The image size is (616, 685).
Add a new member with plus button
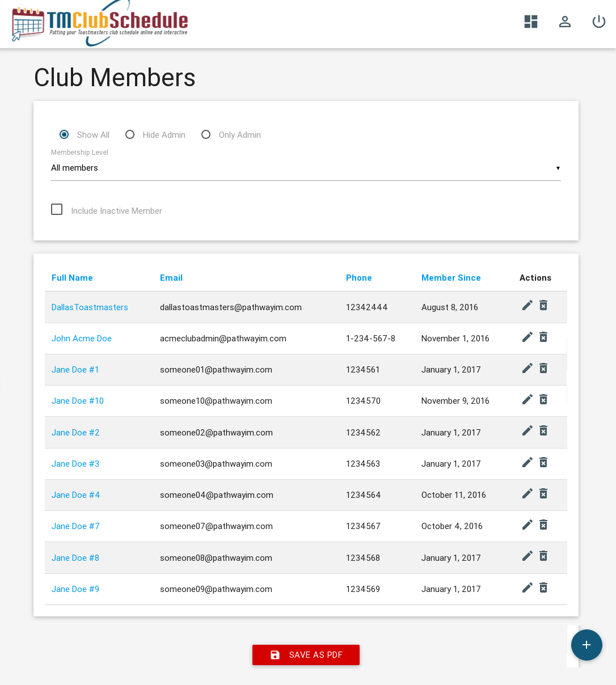(x=587, y=645)
